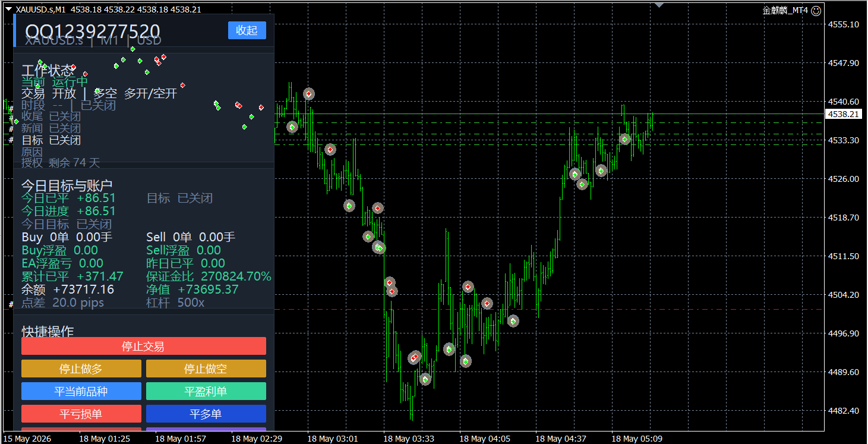Click the dark blue 平多单 button
Viewport: 868px width, 444px height.
pos(206,414)
